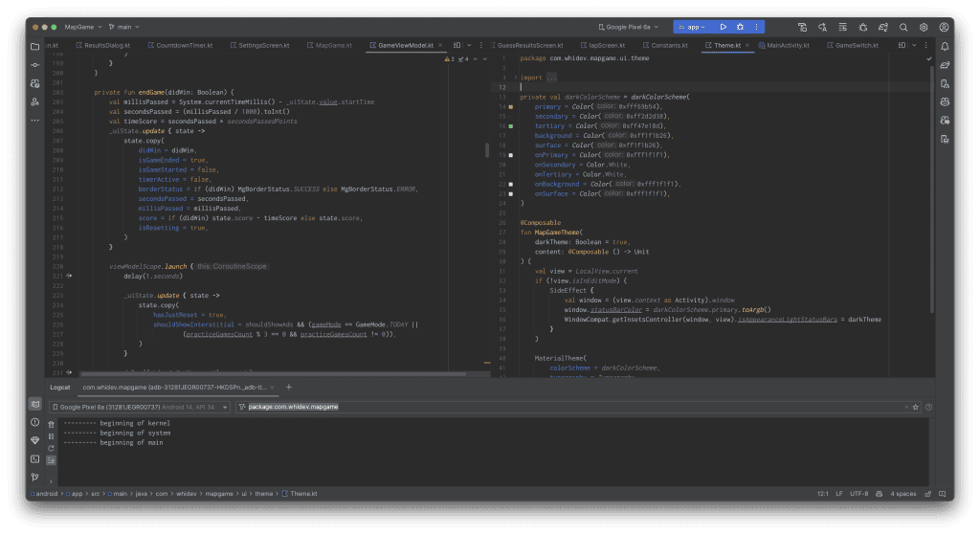Clear Logcat with the trash icon
The image size is (980, 535).
[x=52, y=424]
